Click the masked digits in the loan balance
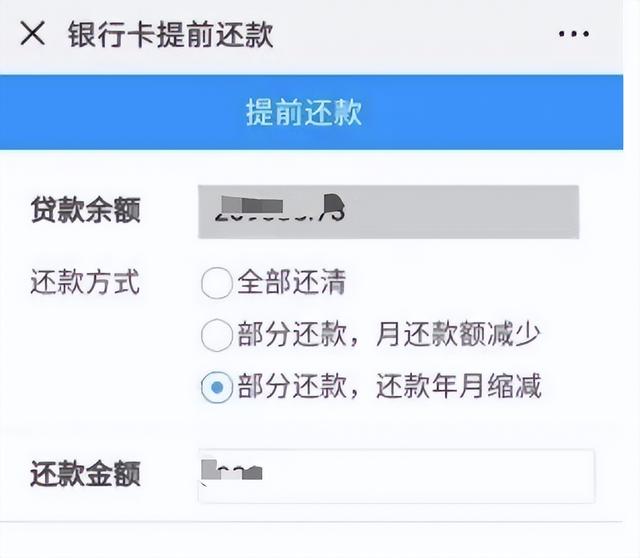 [x=280, y=208]
